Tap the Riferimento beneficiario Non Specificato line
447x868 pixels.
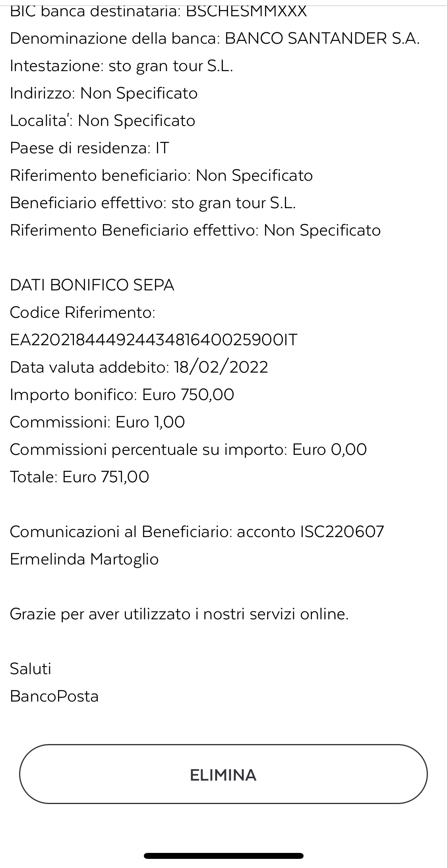pyautogui.click(x=161, y=176)
